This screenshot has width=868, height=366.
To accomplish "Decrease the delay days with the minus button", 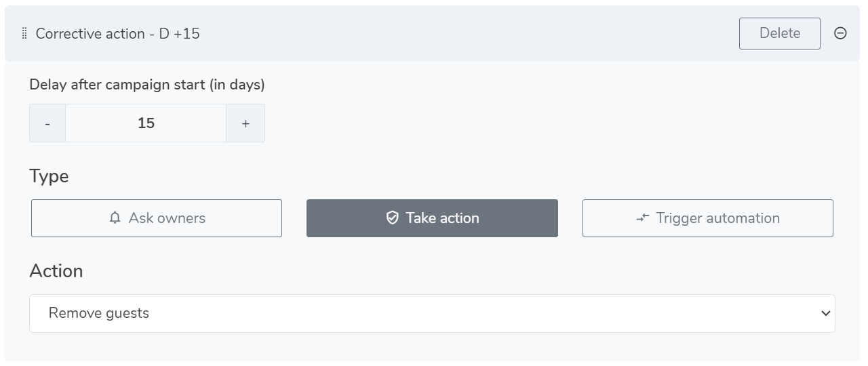I will tap(47, 123).
